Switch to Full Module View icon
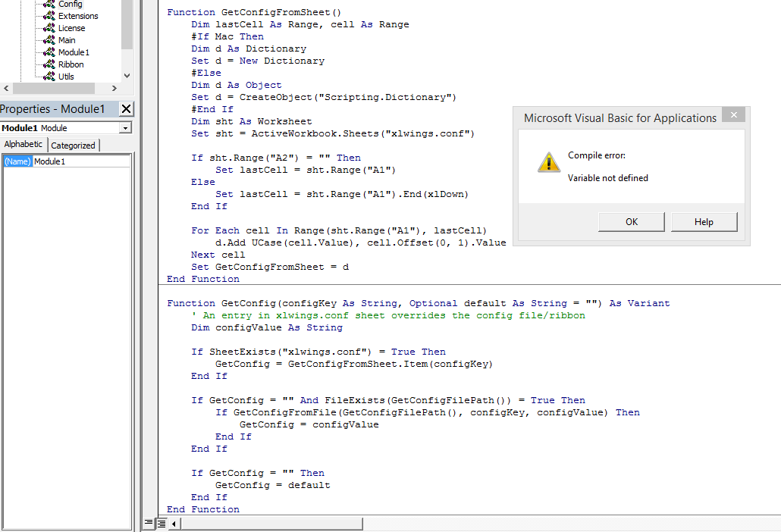781x532 pixels. (x=162, y=524)
